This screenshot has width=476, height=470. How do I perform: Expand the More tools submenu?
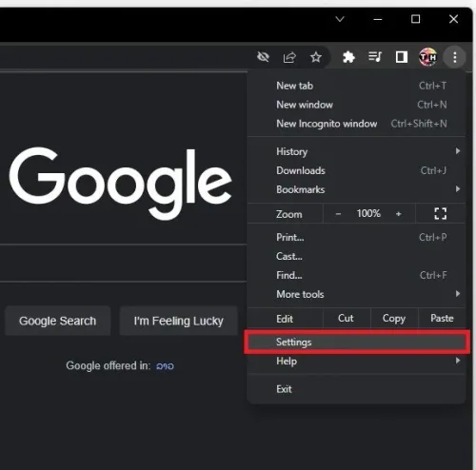(356, 294)
